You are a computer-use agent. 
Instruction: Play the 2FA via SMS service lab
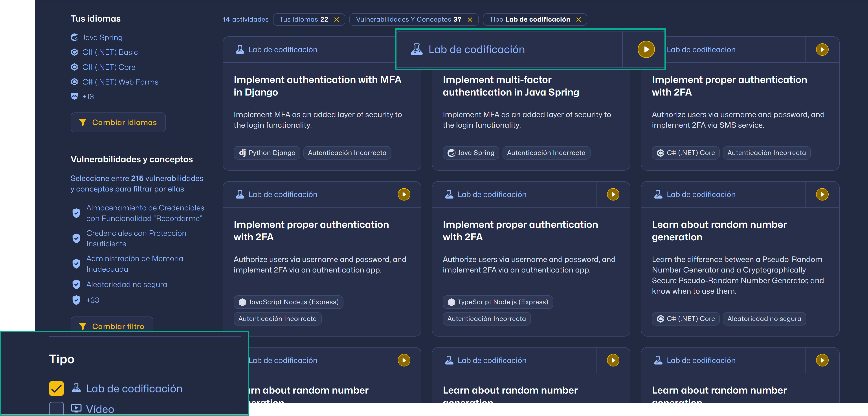coord(822,50)
